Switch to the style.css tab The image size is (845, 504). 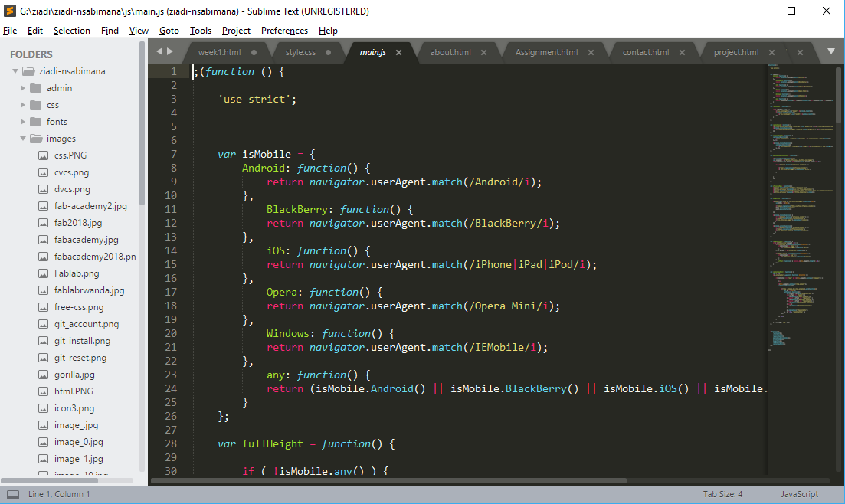click(x=300, y=52)
